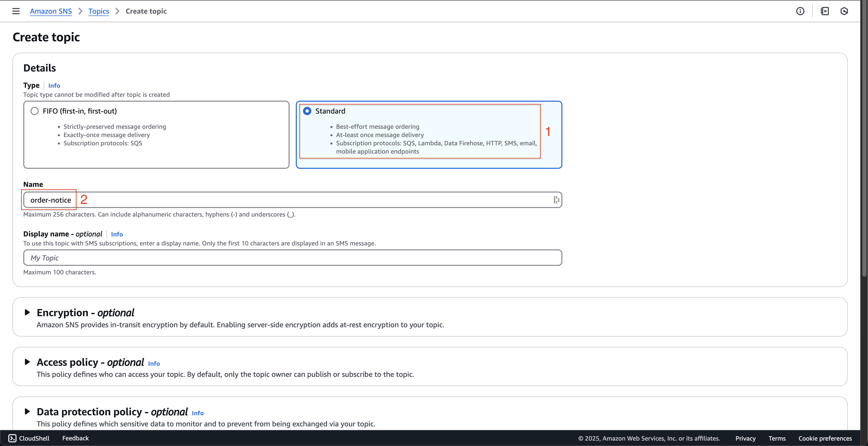The image size is (868, 446).
Task: Open the hamburger navigation menu
Action: 16,11
